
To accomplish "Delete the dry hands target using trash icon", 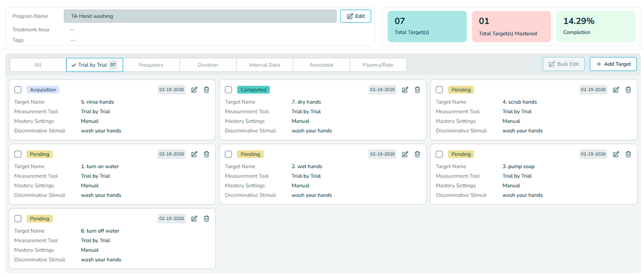I will coord(417,90).
